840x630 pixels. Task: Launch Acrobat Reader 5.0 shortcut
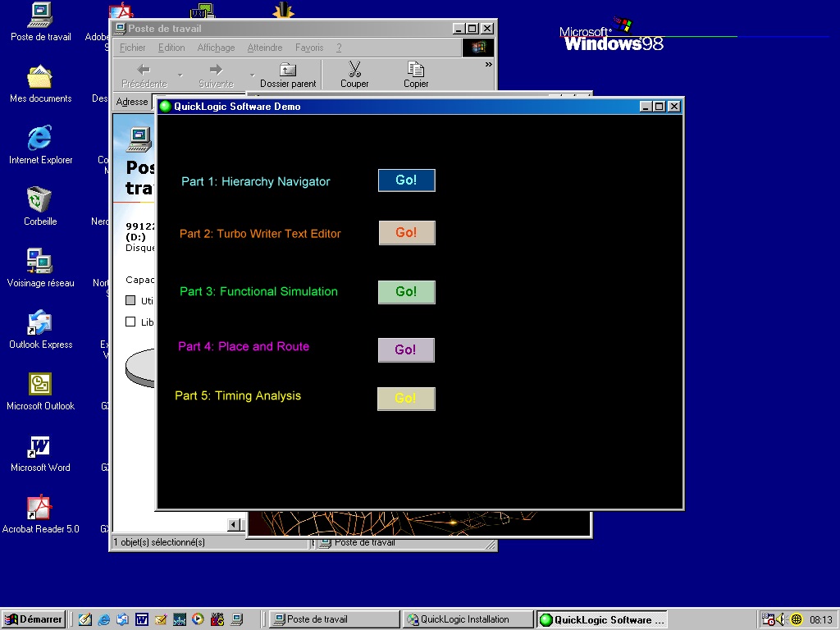coord(40,509)
